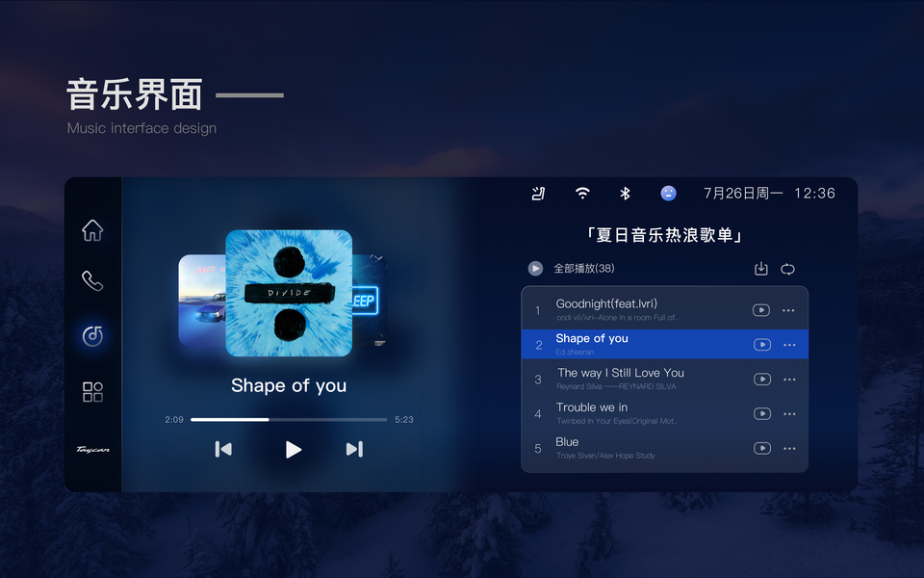Click the elapsed time 2:09

pos(174,420)
